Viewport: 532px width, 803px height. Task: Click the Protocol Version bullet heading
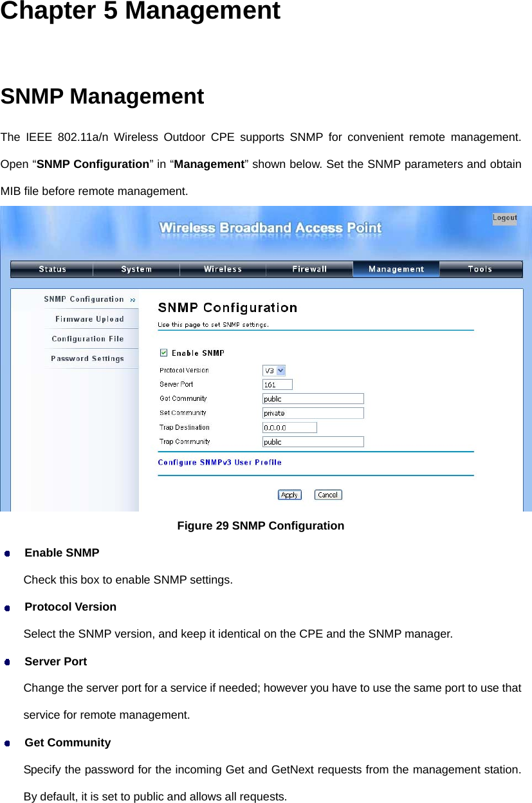point(71,607)
